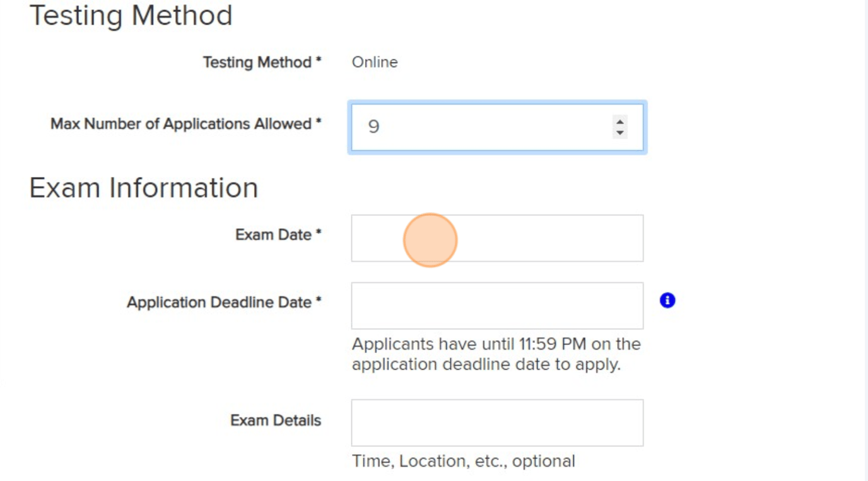Click the Online testing method value
Screen dimensions: 868x481
[374, 62]
